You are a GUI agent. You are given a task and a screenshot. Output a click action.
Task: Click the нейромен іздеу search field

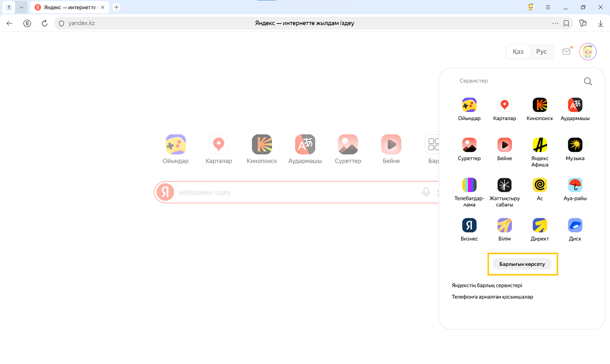(x=297, y=193)
